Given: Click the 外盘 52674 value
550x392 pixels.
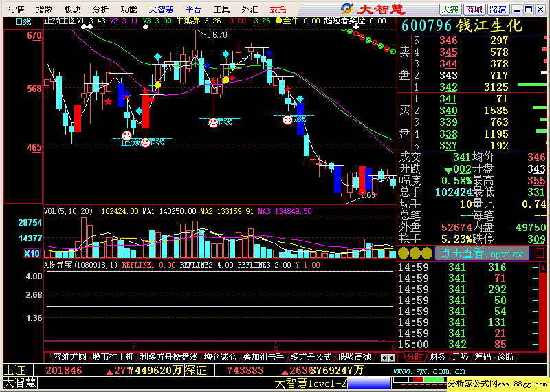Looking at the screenshot, I should [456, 228].
